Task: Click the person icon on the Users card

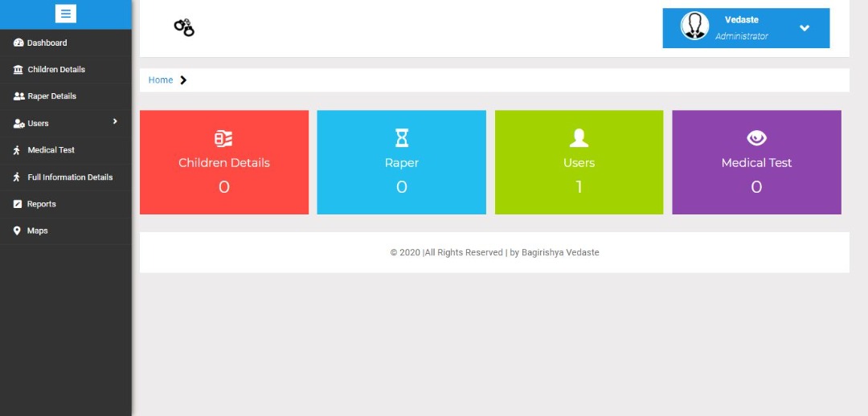Action: coord(579,138)
